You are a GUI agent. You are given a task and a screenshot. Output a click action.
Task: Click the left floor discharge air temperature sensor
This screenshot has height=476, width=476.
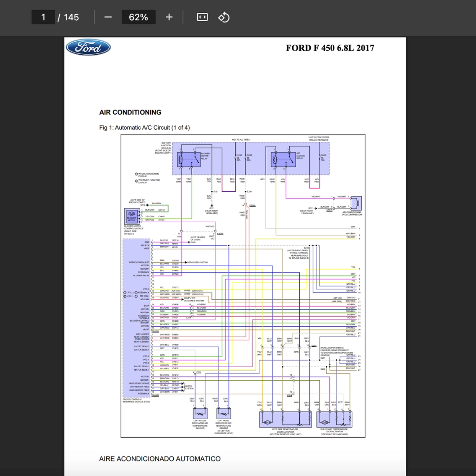(x=200, y=413)
